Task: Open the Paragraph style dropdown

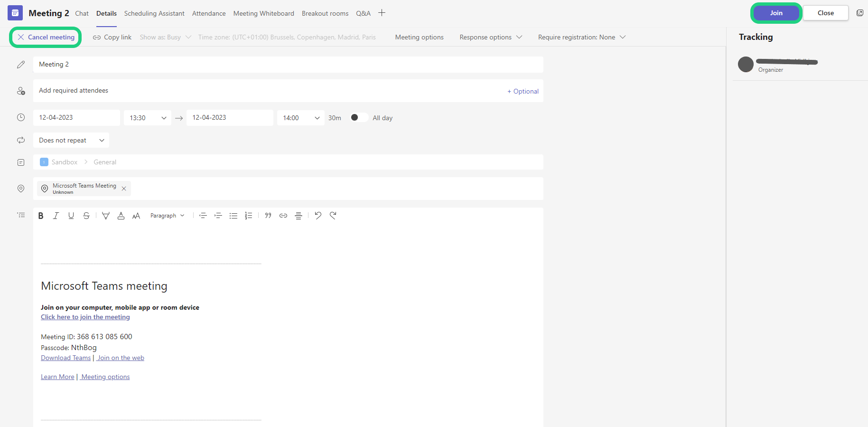Action: click(167, 216)
